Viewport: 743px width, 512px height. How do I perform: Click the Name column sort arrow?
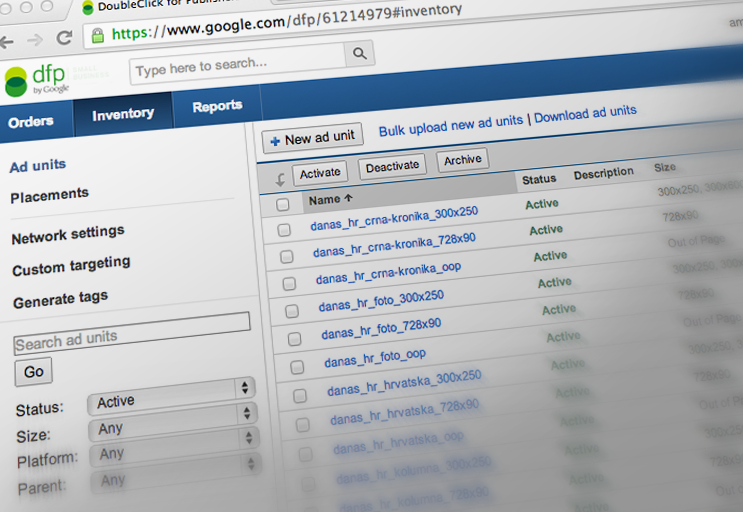tap(348, 198)
